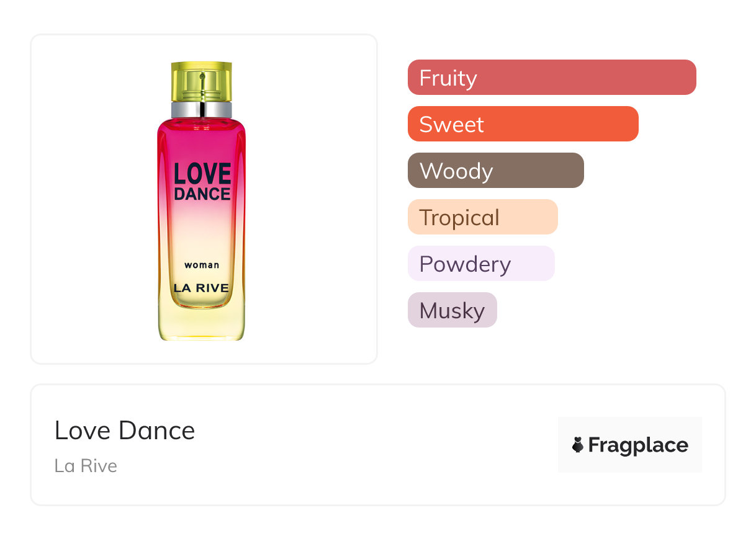This screenshot has height=536, width=756.
Task: Click the Fragplace wordmark text
Action: pyautogui.click(x=638, y=445)
